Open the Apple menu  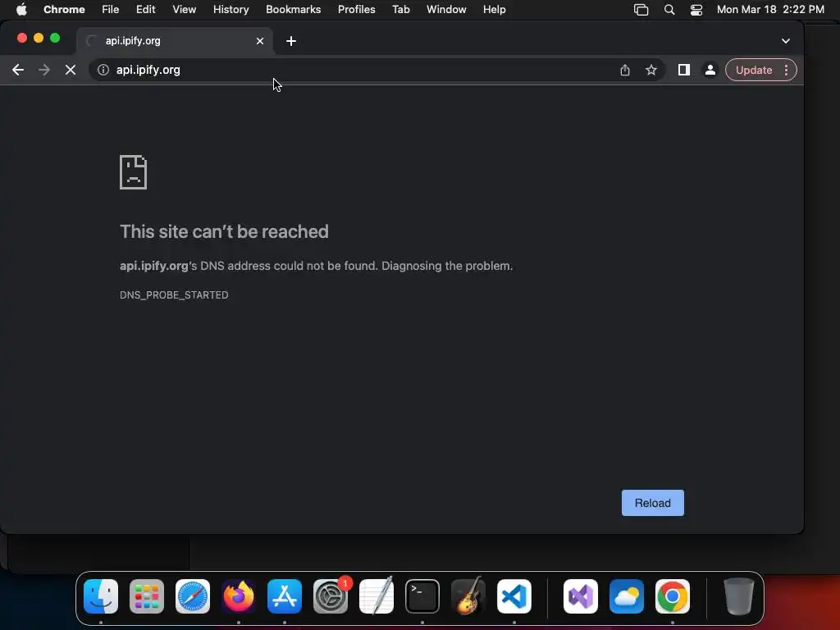[x=21, y=10]
